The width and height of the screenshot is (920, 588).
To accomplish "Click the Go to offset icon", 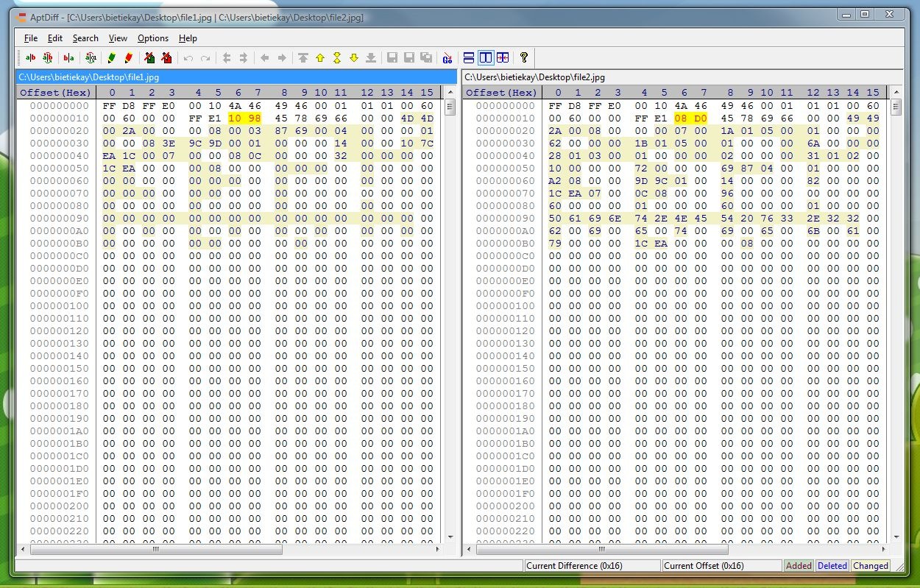I will point(447,57).
